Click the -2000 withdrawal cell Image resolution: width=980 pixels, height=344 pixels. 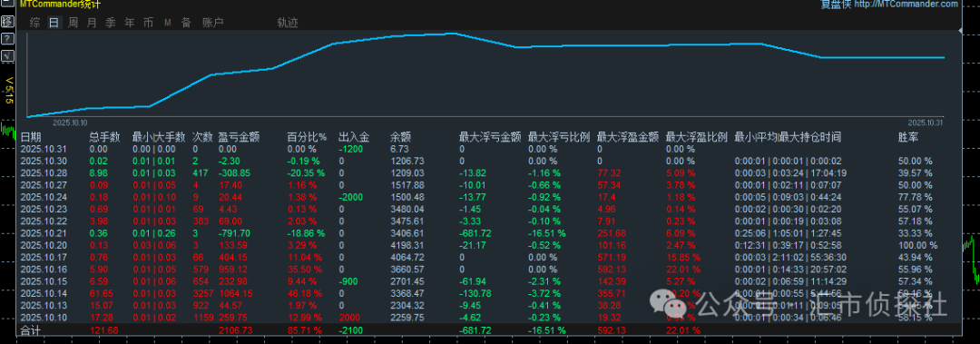(350, 197)
